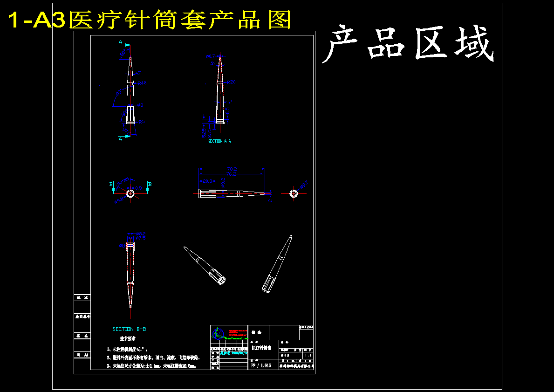Click the '技术要求' heading
Viewport: 554px width, 392px height.
pyautogui.click(x=128, y=338)
